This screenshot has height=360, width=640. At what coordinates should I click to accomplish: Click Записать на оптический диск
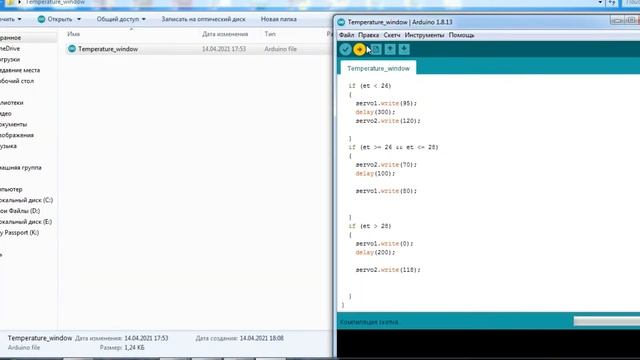click(203, 19)
